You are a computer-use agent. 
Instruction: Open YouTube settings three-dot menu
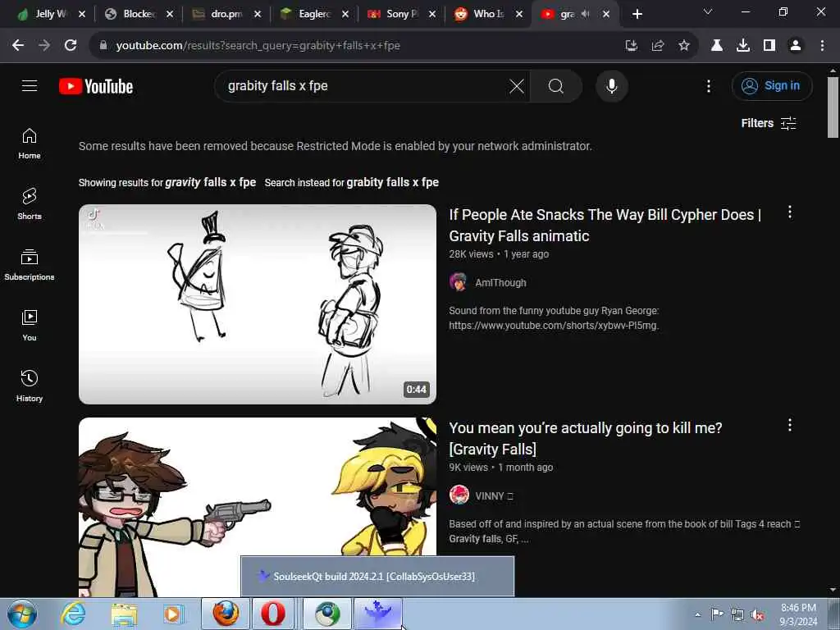point(709,86)
